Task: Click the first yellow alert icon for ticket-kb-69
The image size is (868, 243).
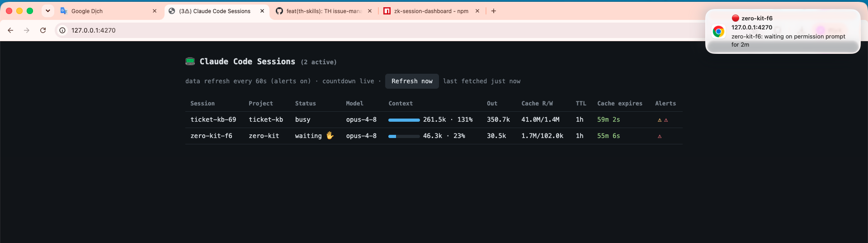Action: [660, 120]
